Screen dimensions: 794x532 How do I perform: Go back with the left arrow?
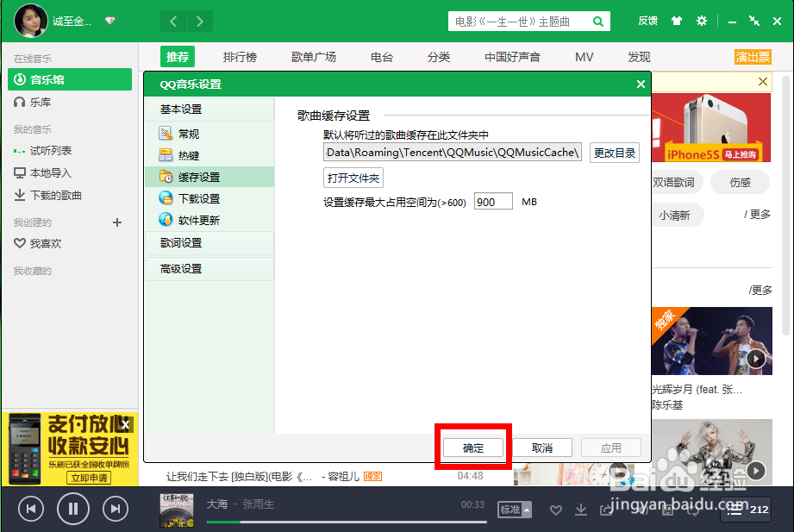[x=173, y=22]
